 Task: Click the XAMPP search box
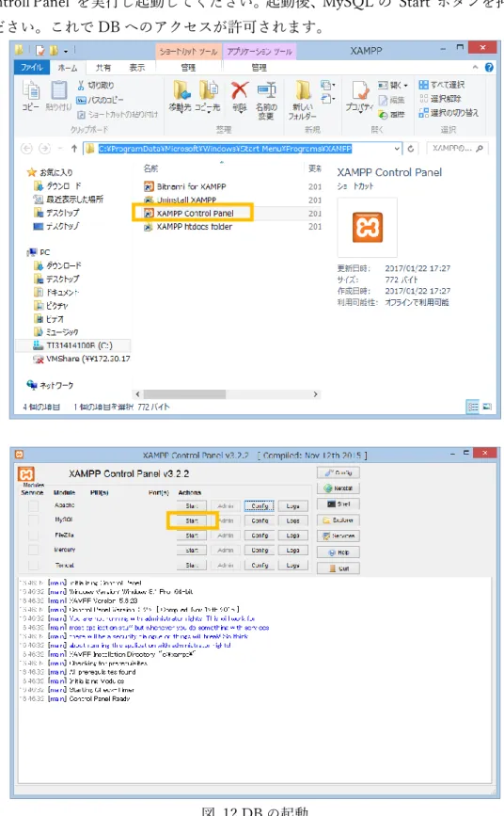(x=457, y=149)
